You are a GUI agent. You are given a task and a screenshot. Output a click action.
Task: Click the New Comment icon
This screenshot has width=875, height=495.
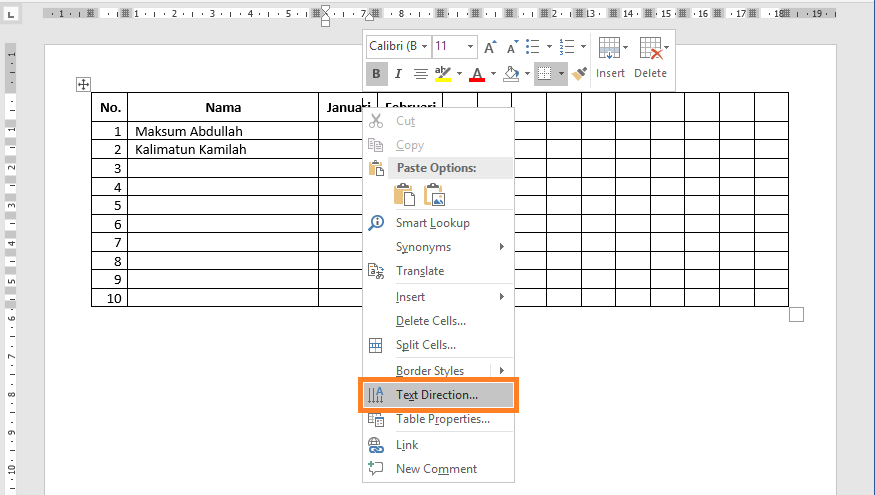(376, 468)
